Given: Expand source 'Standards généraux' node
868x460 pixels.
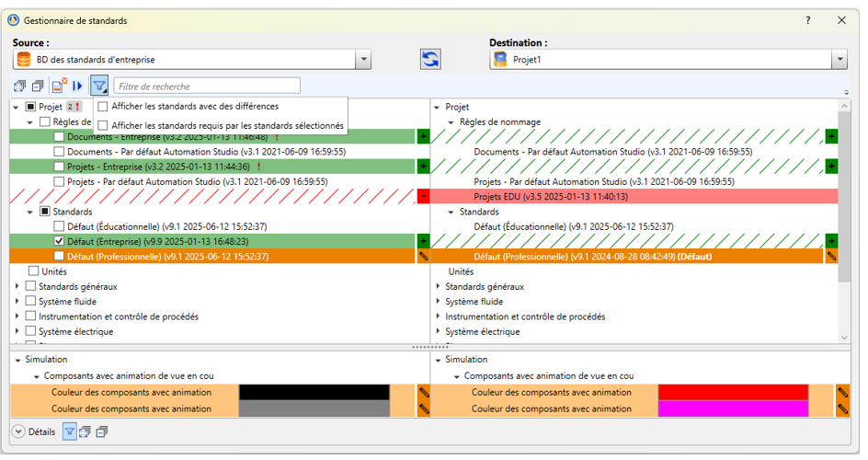Looking at the screenshot, I should coord(17,286).
